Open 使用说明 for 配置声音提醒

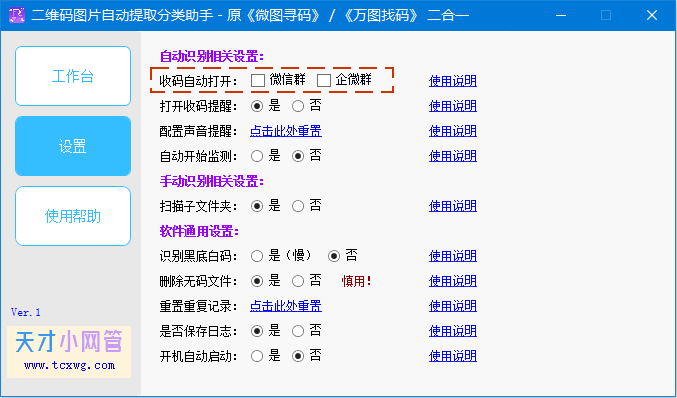tap(452, 131)
